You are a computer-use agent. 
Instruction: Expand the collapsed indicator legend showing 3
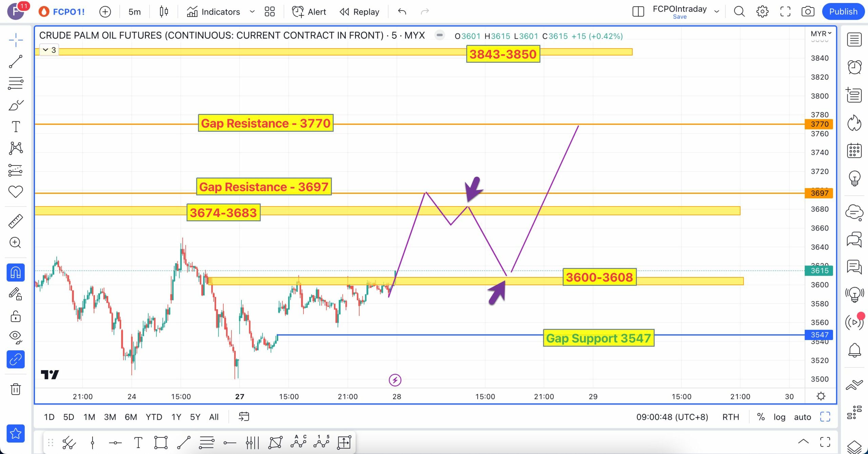coord(49,50)
